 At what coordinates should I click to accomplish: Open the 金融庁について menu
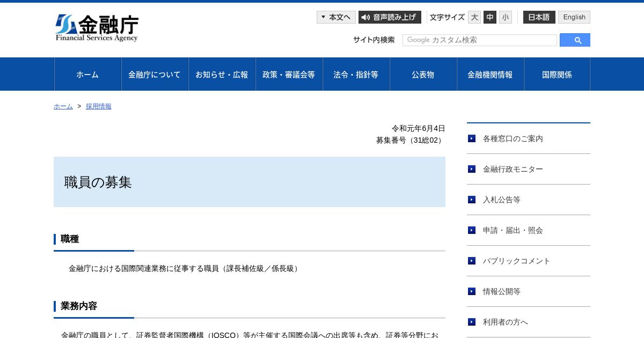155,75
